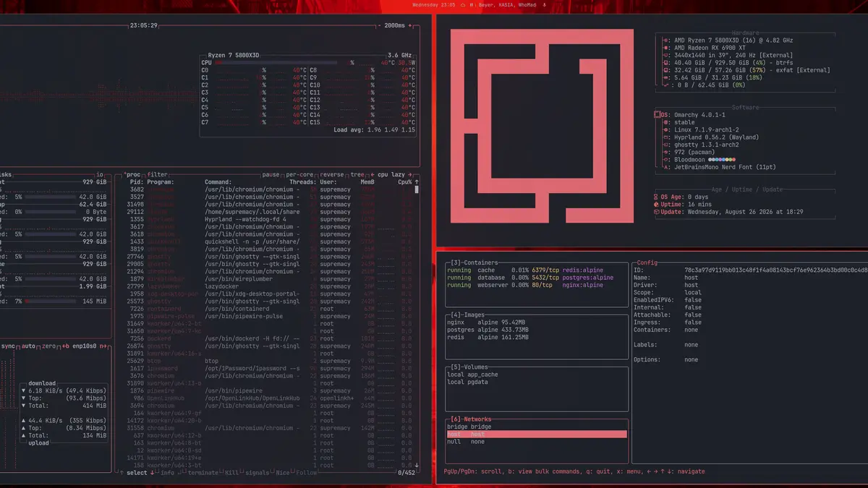Select next network interface with n arrow
868x488 pixels.
point(103,346)
